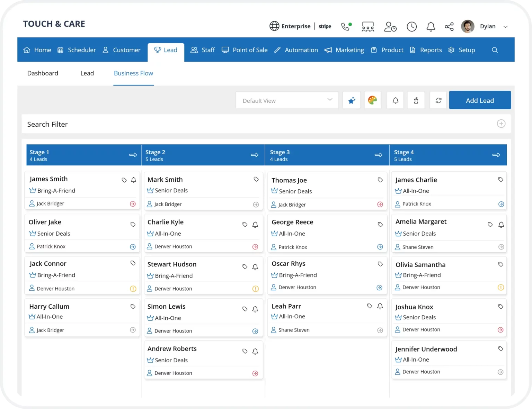Open the Setup menu
The height and width of the screenshot is (409, 532).
461,50
